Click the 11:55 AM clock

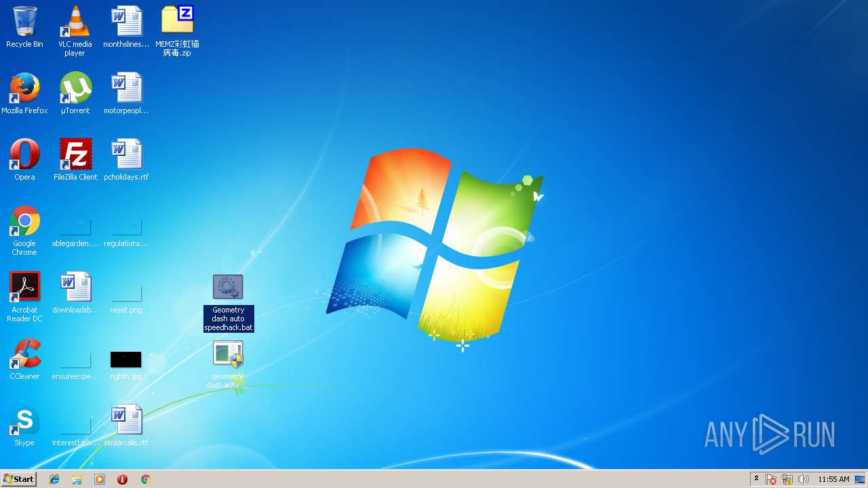(x=833, y=479)
